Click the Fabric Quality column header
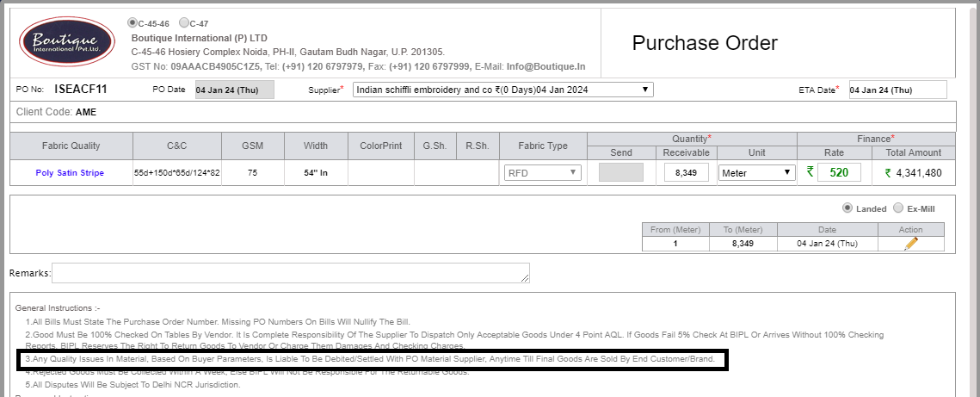This screenshot has height=397, width=980. pos(71,146)
